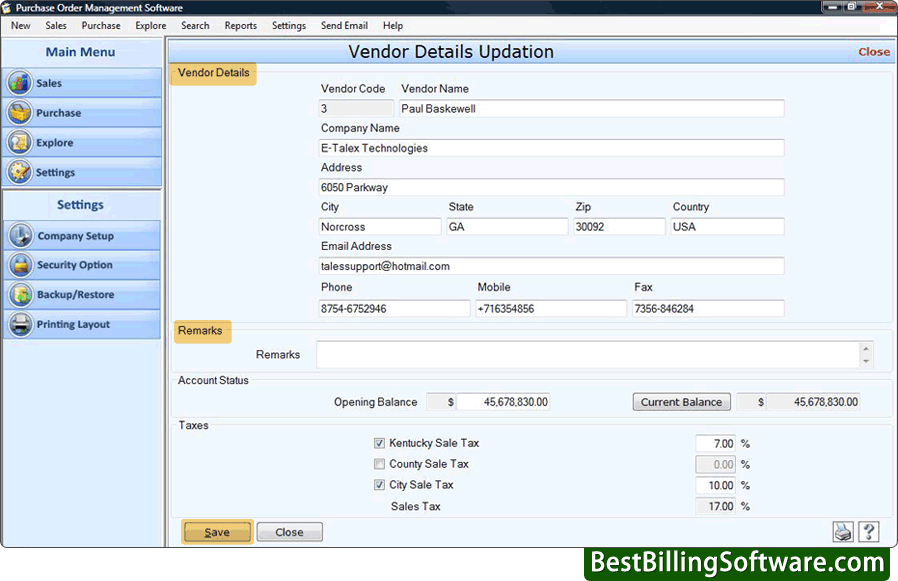This screenshot has height=581, width=898.
Task: Click the State field containing GA
Action: 507,227
